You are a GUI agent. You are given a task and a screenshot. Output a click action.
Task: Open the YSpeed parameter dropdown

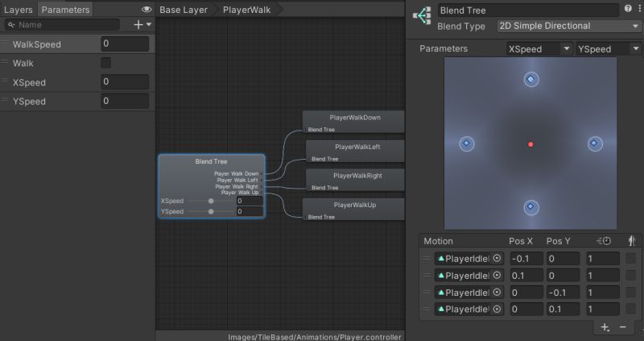pos(608,49)
